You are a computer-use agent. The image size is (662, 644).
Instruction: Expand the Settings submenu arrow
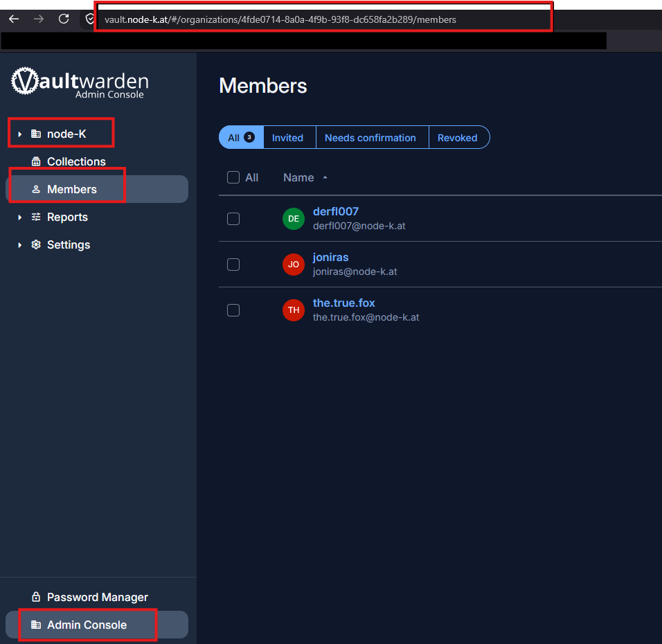point(19,245)
